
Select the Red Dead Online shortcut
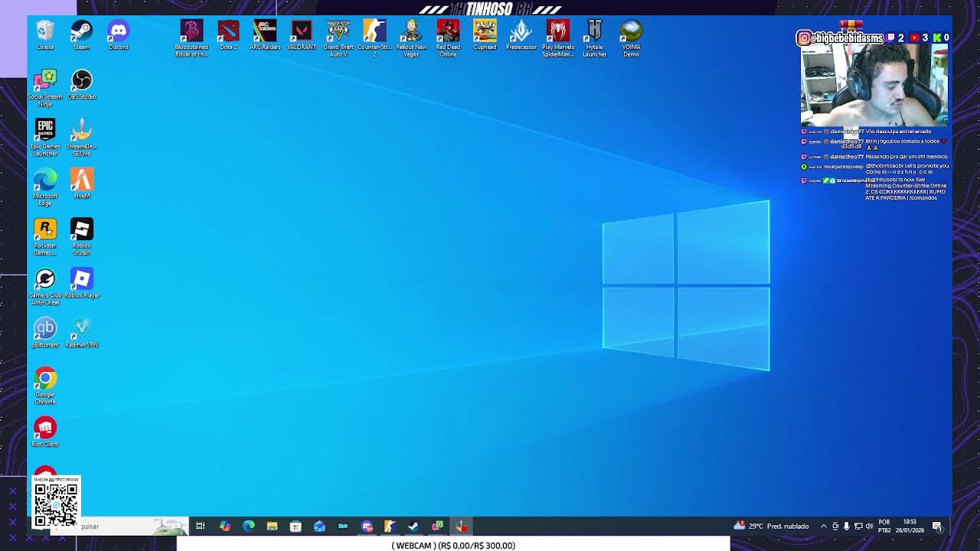tap(448, 38)
